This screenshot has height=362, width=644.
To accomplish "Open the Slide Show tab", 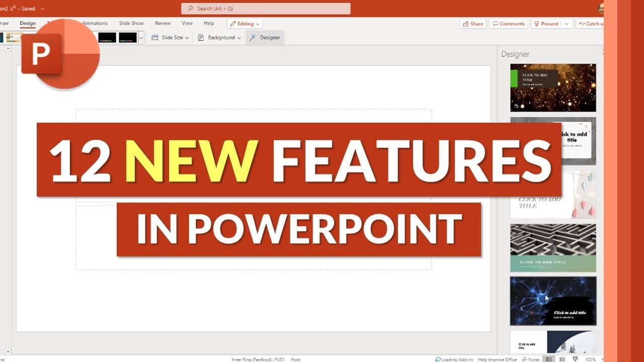I will click(131, 23).
